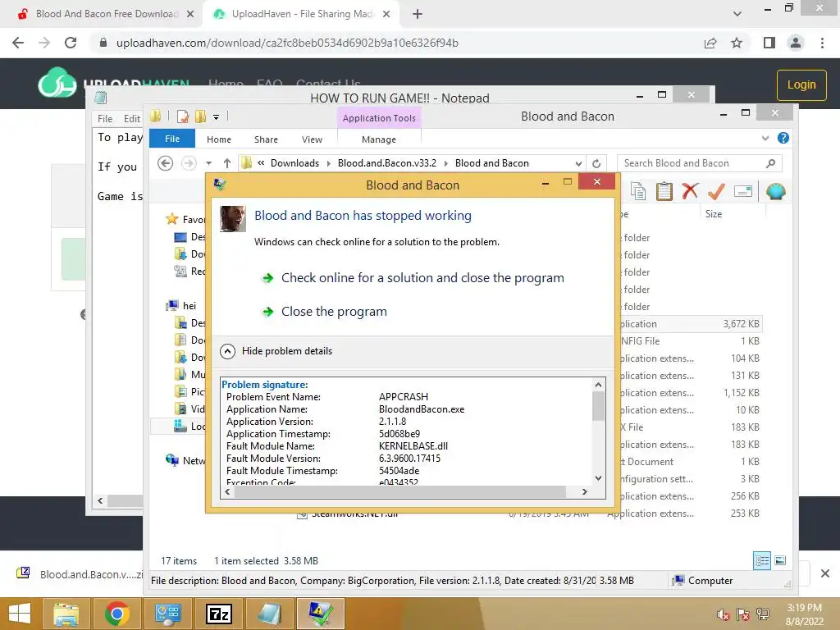Screen dimensions: 840x630
Task: Go back in File Explorer
Action: [x=166, y=163]
